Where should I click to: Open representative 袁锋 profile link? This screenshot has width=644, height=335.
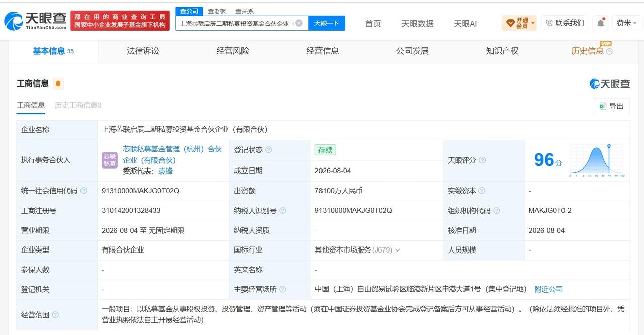[166, 171]
